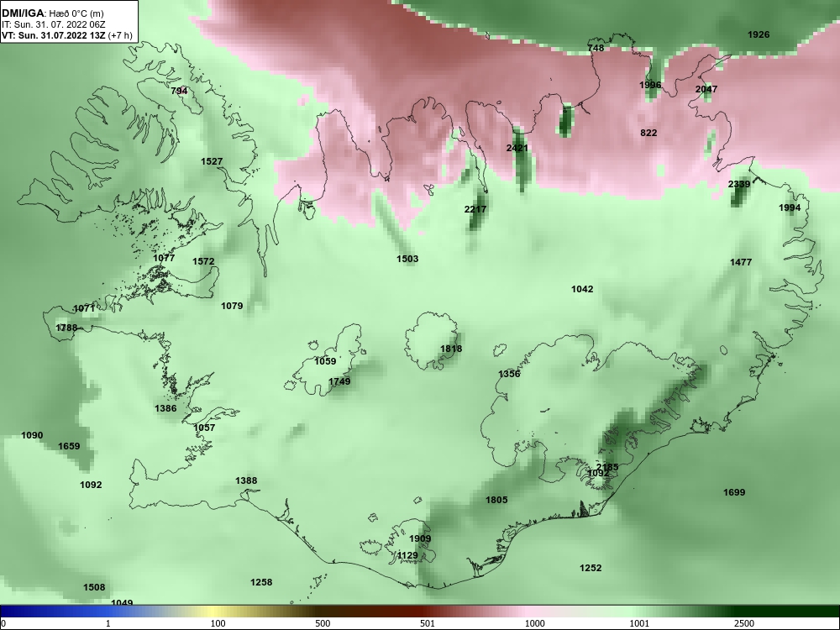
Task: Select the map value 1090
Action: (x=32, y=435)
